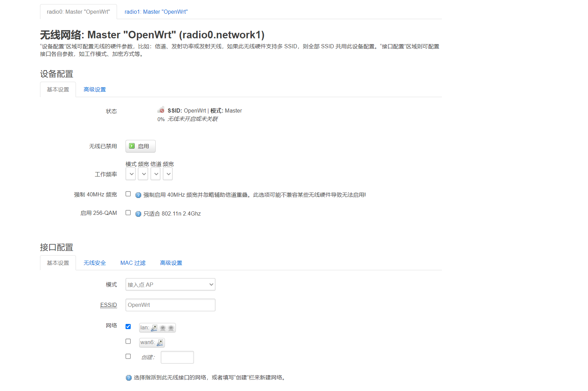This screenshot has width=588, height=391.
Task: Click the lan interface ethernet port icon
Action: 155,328
